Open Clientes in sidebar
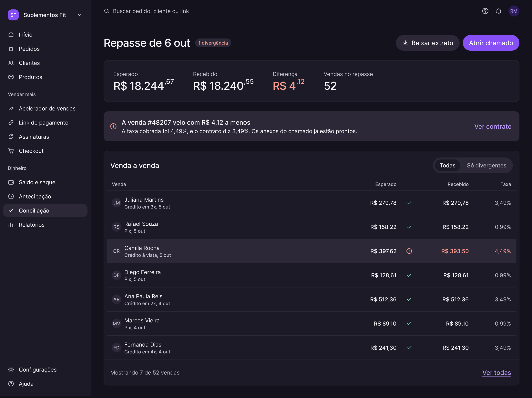 (45, 63)
